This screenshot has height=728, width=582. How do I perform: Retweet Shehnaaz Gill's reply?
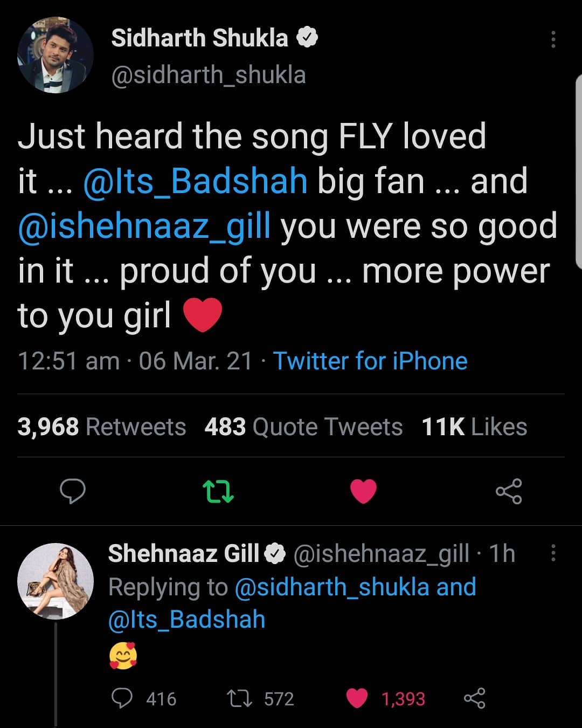pyautogui.click(x=238, y=698)
